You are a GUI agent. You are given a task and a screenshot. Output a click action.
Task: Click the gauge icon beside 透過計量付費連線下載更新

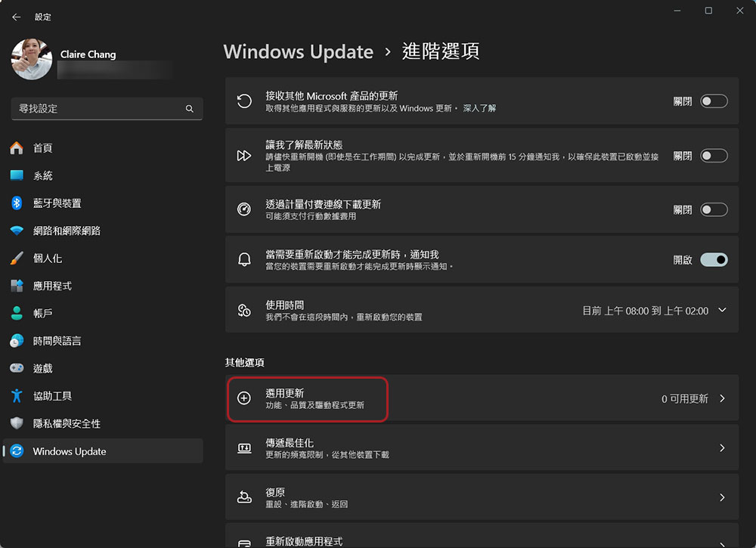pyautogui.click(x=244, y=209)
